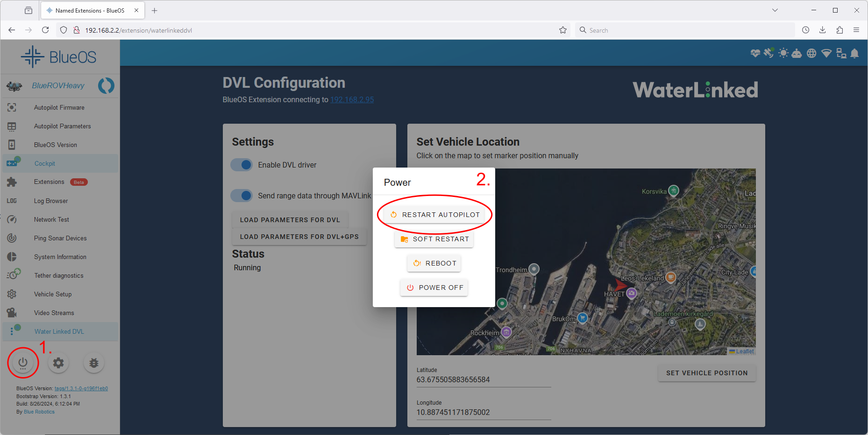Click the Vehicle Setup gear icon

(x=12, y=294)
